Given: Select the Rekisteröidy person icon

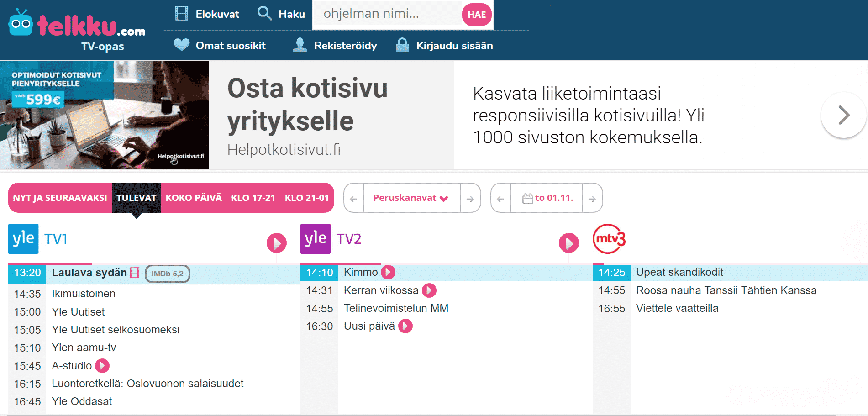Looking at the screenshot, I should [x=300, y=45].
